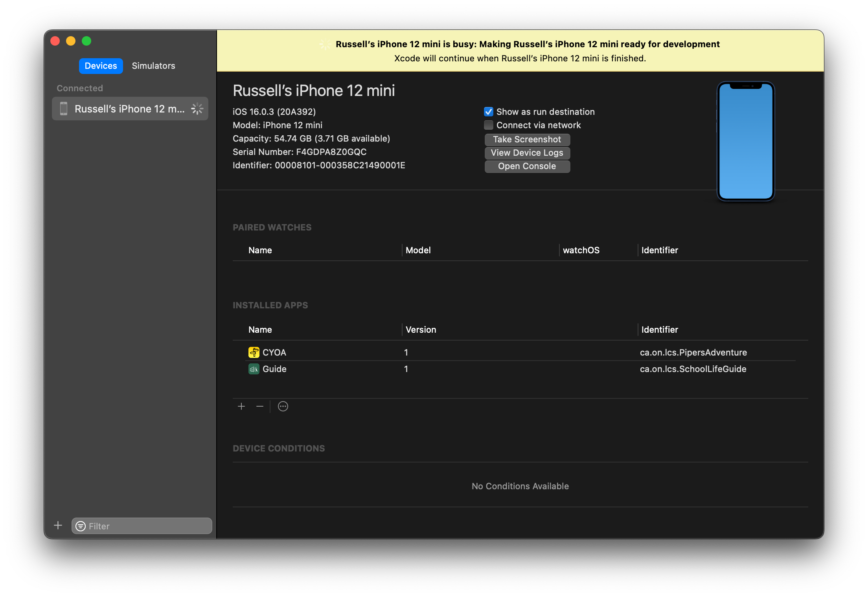Click the CYOA app icon
Screen dimensions: 868x597
click(254, 352)
